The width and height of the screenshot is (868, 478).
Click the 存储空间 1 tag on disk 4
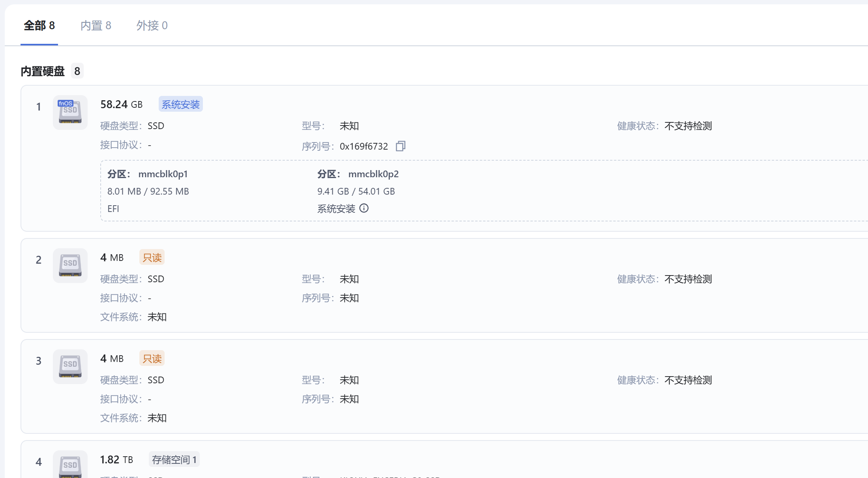(x=174, y=459)
